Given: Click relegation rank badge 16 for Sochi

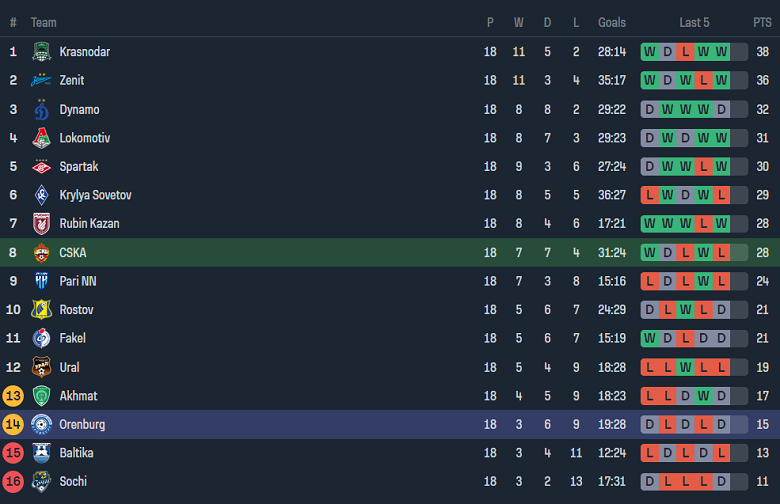Looking at the screenshot, I should (14, 482).
